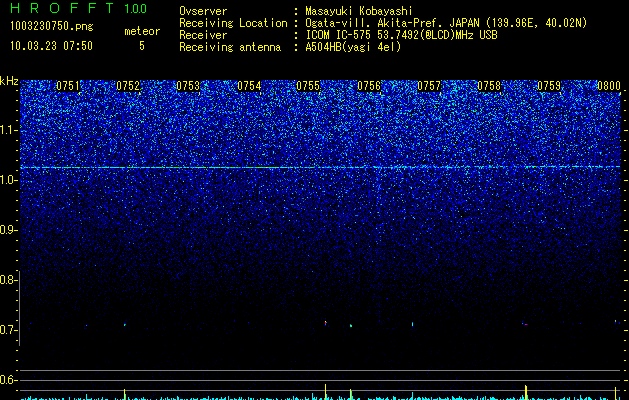Click the 0754 time marker

249,86
